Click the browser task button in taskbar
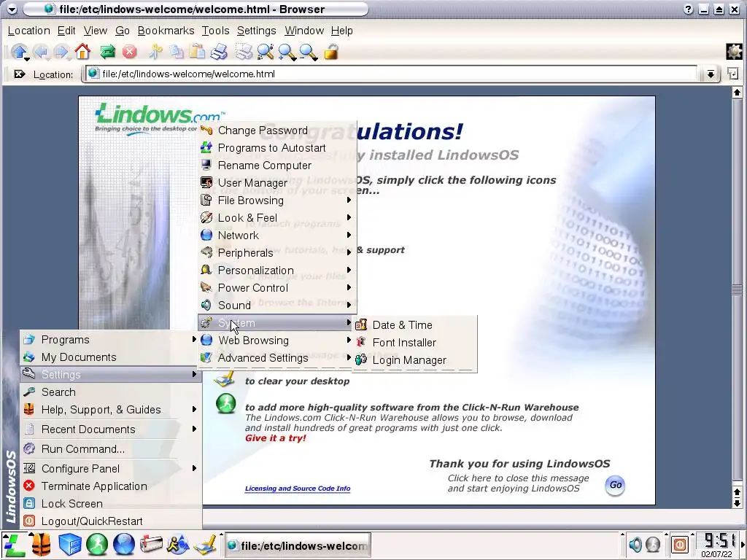Image resolution: width=747 pixels, height=560 pixels. click(x=298, y=545)
